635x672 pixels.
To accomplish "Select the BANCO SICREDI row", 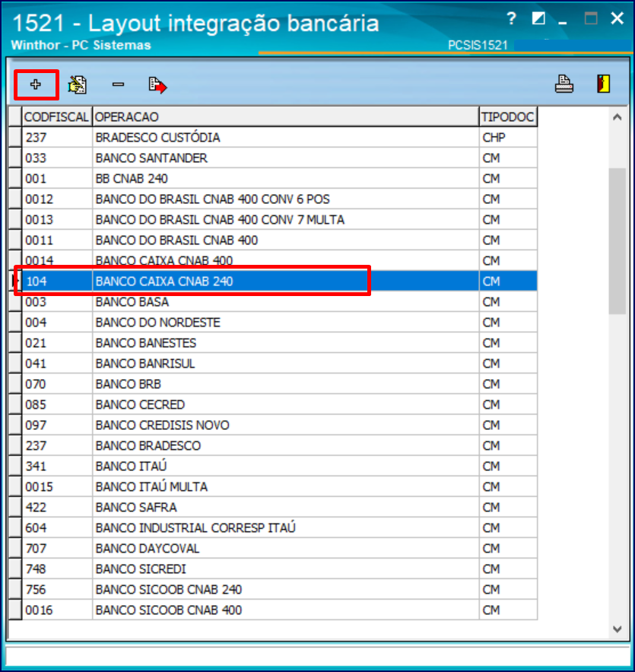I will pos(279,569).
